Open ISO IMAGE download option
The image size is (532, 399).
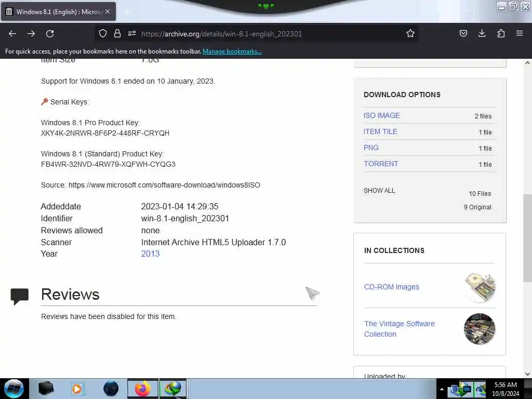pos(382,115)
